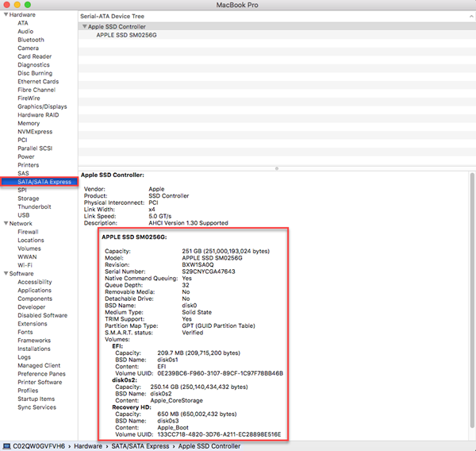Select Fibre Channel category
This screenshot has width=476, height=451.
[36, 90]
